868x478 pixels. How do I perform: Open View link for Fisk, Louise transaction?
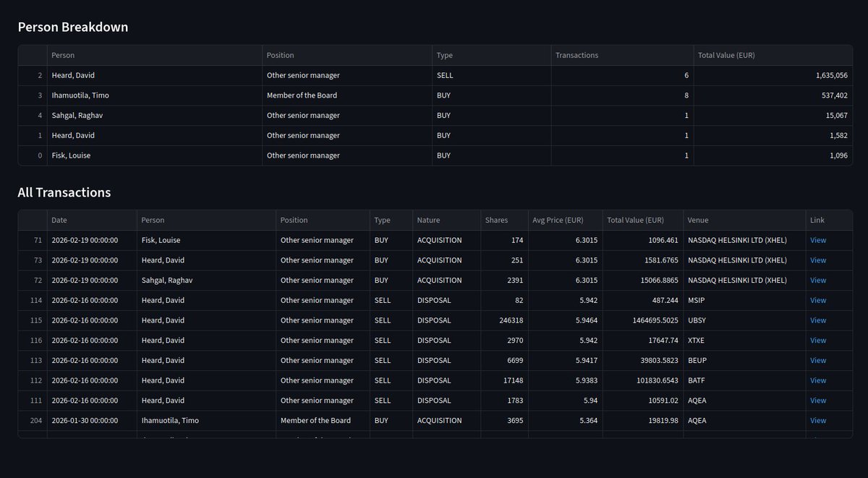(x=817, y=240)
